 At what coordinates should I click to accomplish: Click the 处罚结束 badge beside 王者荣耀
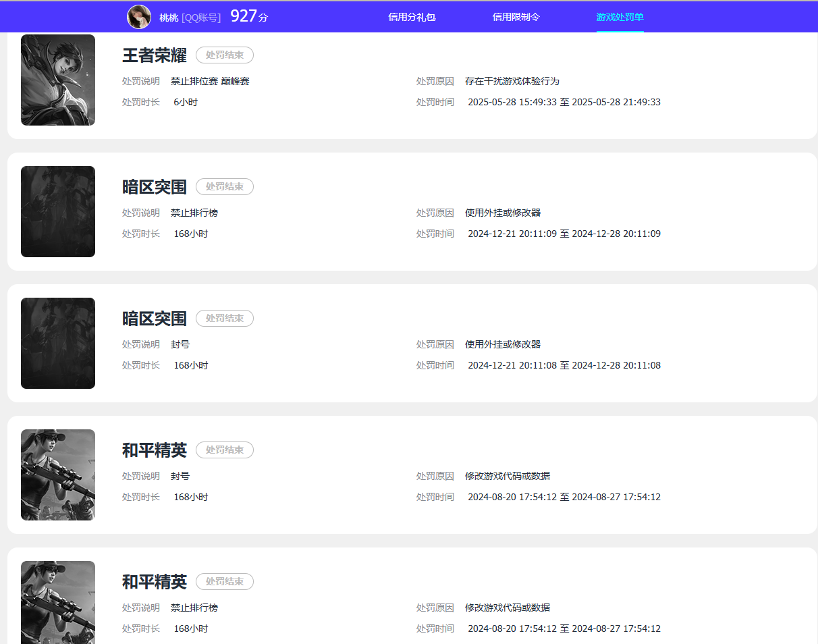click(x=225, y=55)
